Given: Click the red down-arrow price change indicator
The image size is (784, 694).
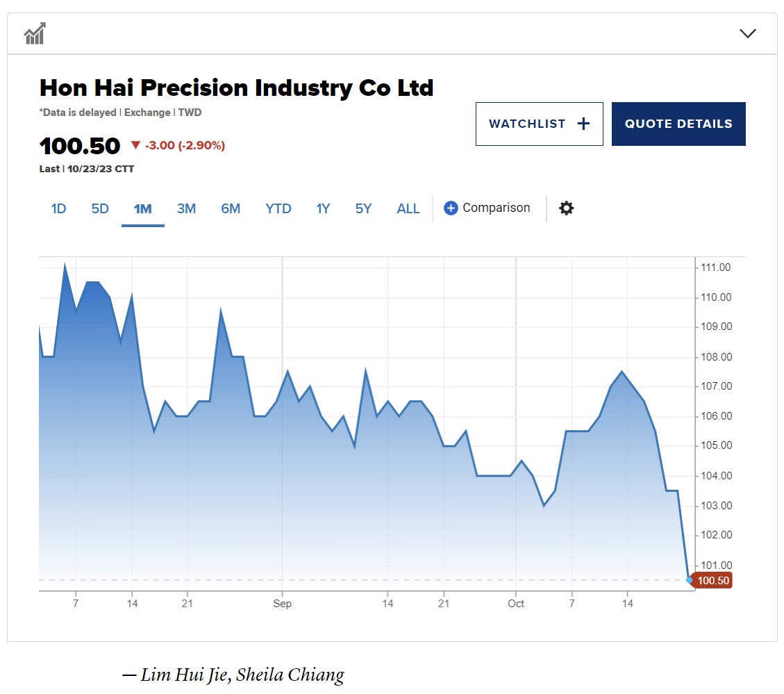Looking at the screenshot, I should pyautogui.click(x=135, y=145).
